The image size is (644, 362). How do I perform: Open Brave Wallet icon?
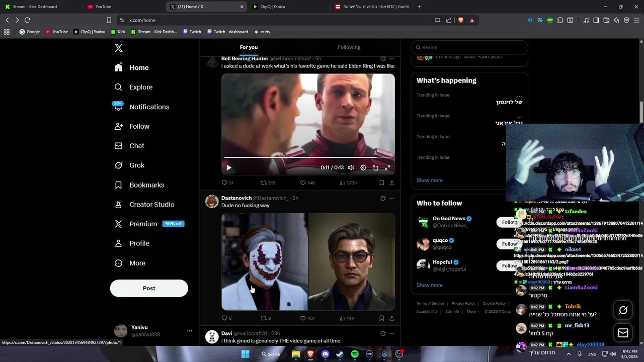point(606,20)
